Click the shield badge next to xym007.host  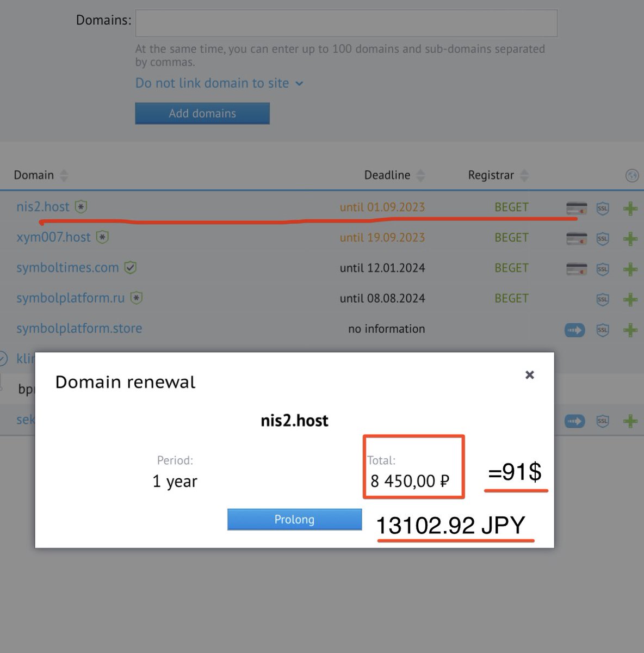pos(103,237)
